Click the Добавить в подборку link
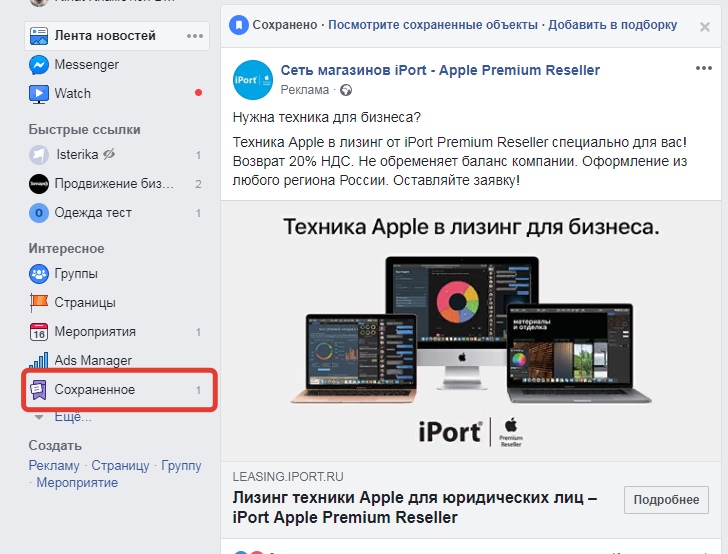728x554 pixels. (x=613, y=25)
